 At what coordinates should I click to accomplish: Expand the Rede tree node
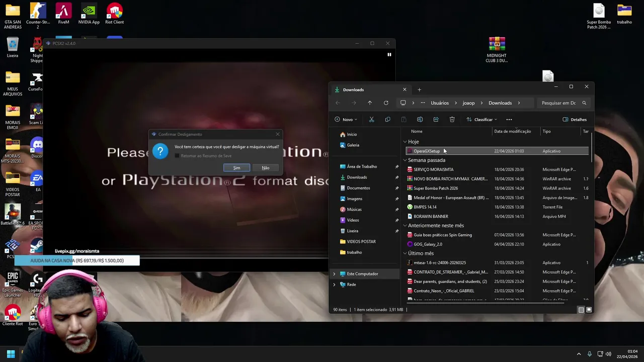(x=334, y=285)
